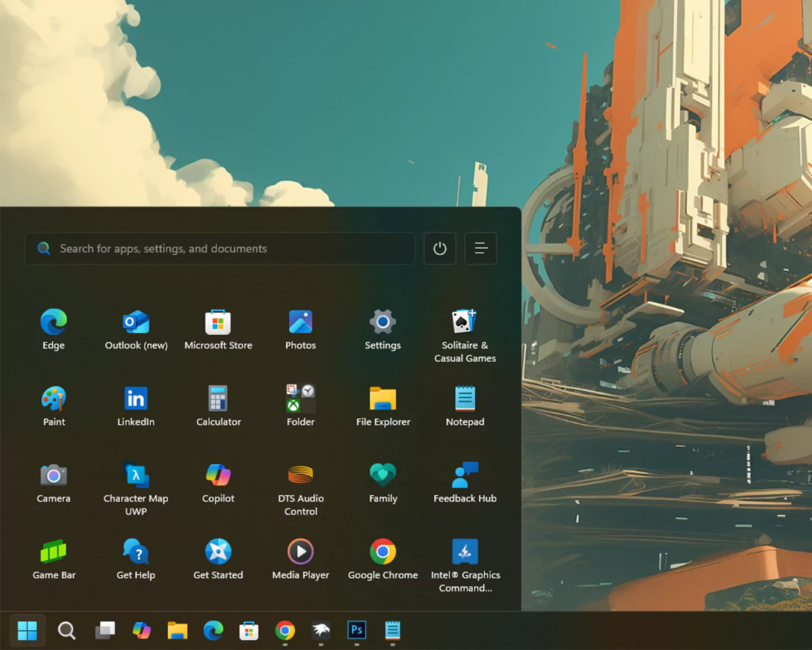Image resolution: width=812 pixels, height=650 pixels.
Task: Open the eagle icon app on taskbar
Action: click(321, 630)
